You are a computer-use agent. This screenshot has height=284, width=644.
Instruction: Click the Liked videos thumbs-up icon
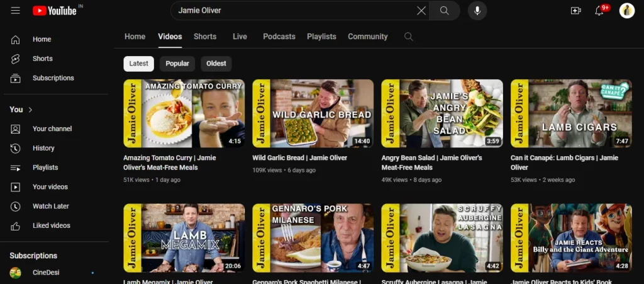tap(15, 225)
